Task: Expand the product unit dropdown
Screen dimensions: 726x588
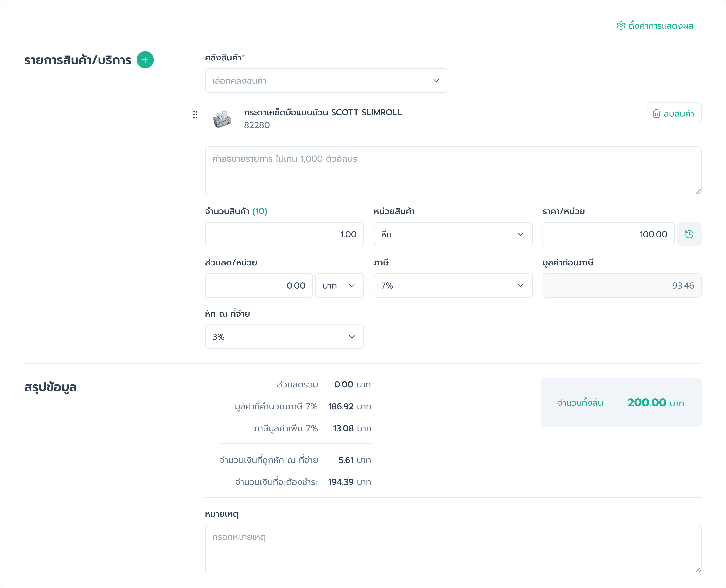Action: 453,234
